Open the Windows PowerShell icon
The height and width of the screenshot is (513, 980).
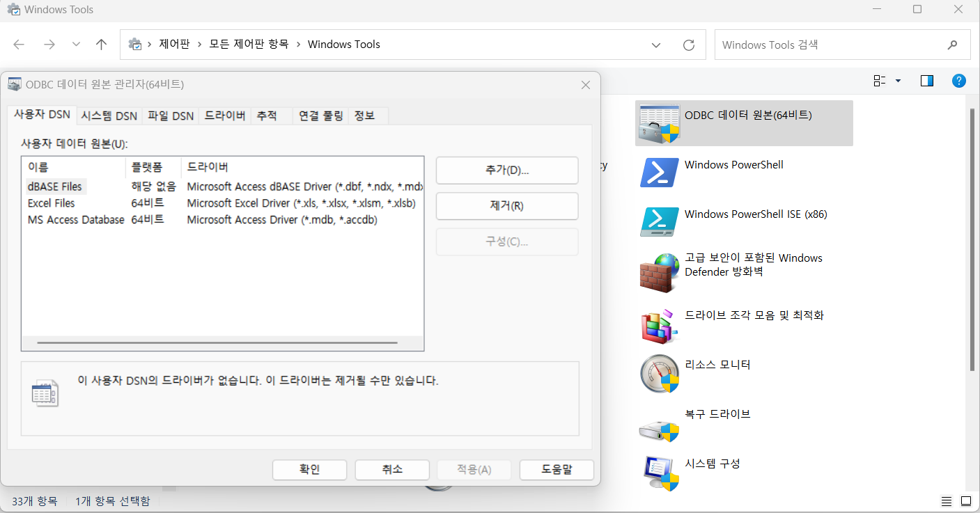tap(659, 173)
